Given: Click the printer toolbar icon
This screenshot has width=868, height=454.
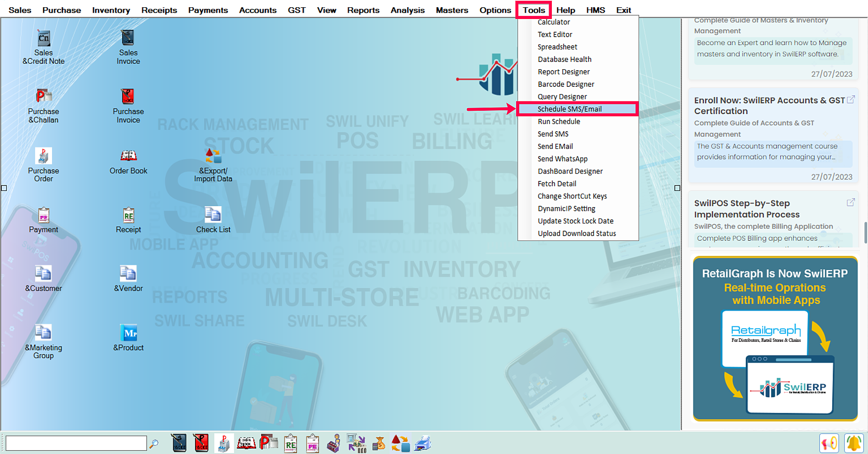Looking at the screenshot, I should click(x=423, y=443).
